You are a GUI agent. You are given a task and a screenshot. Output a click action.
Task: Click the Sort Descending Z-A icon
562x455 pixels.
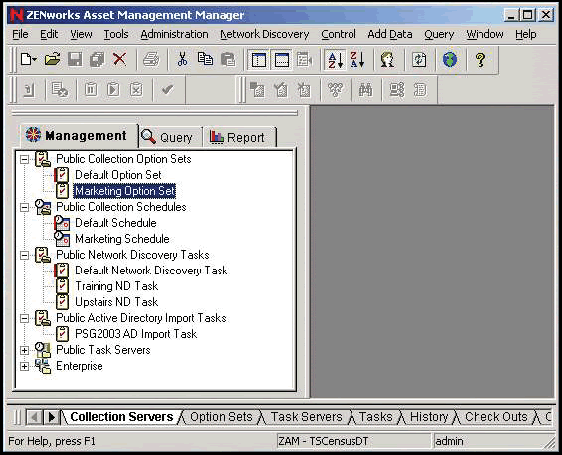click(357, 60)
